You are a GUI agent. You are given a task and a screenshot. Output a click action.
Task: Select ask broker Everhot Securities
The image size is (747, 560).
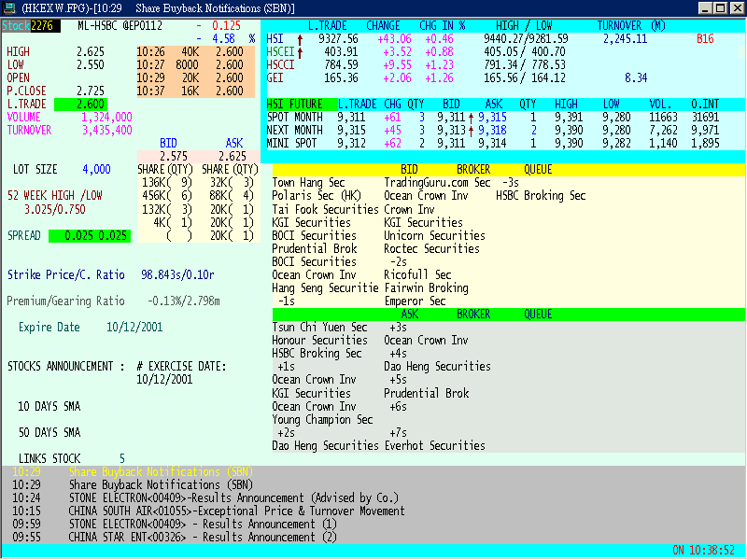pos(434,446)
